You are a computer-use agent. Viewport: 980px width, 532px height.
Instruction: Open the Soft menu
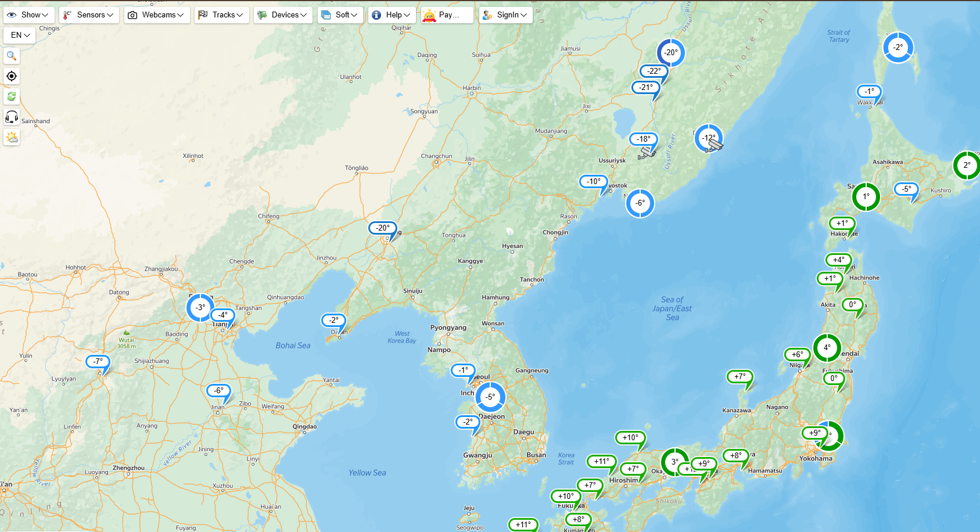click(340, 15)
